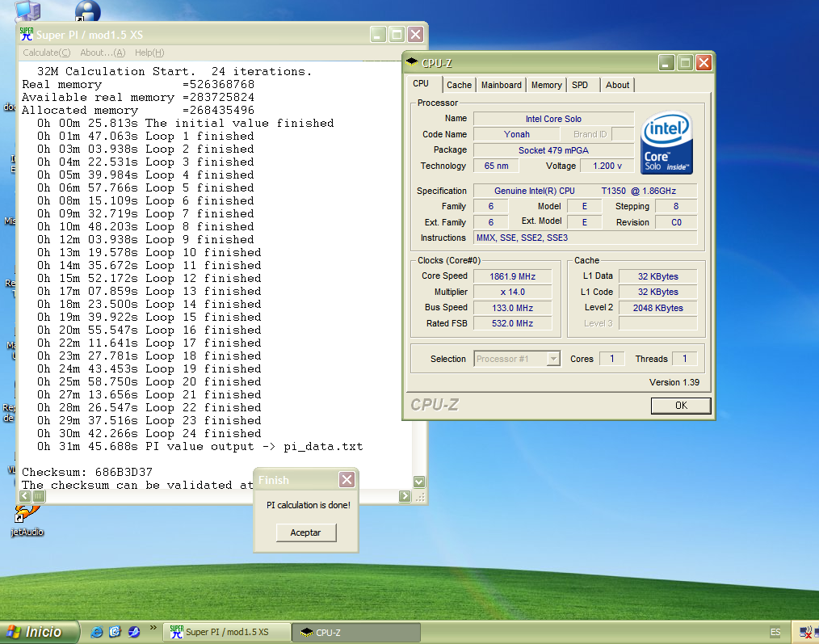Click the Stepping value 8
The height and width of the screenshot is (644, 819).
pyautogui.click(x=676, y=207)
